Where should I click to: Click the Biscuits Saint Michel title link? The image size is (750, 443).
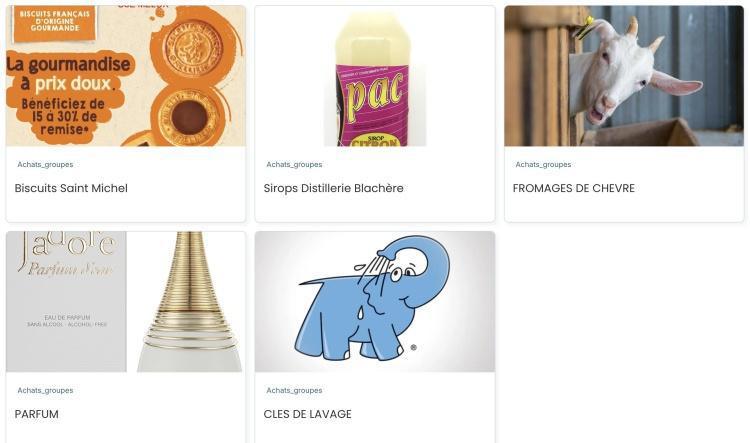point(71,188)
